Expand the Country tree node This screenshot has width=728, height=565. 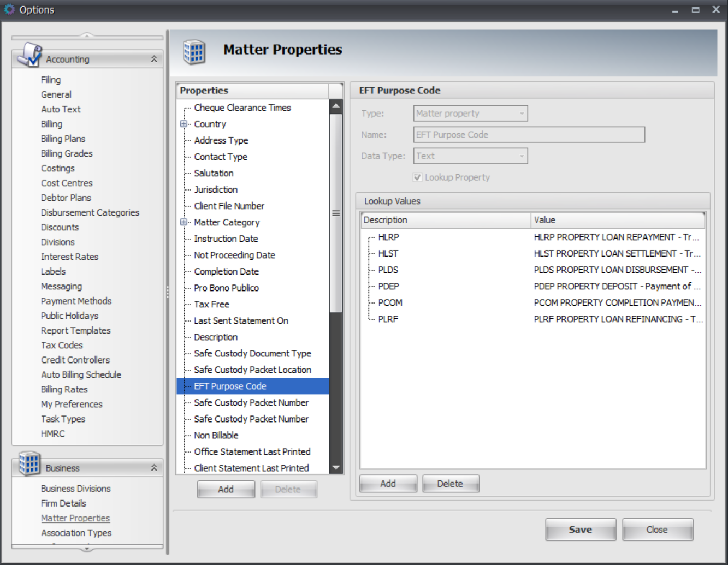click(184, 124)
